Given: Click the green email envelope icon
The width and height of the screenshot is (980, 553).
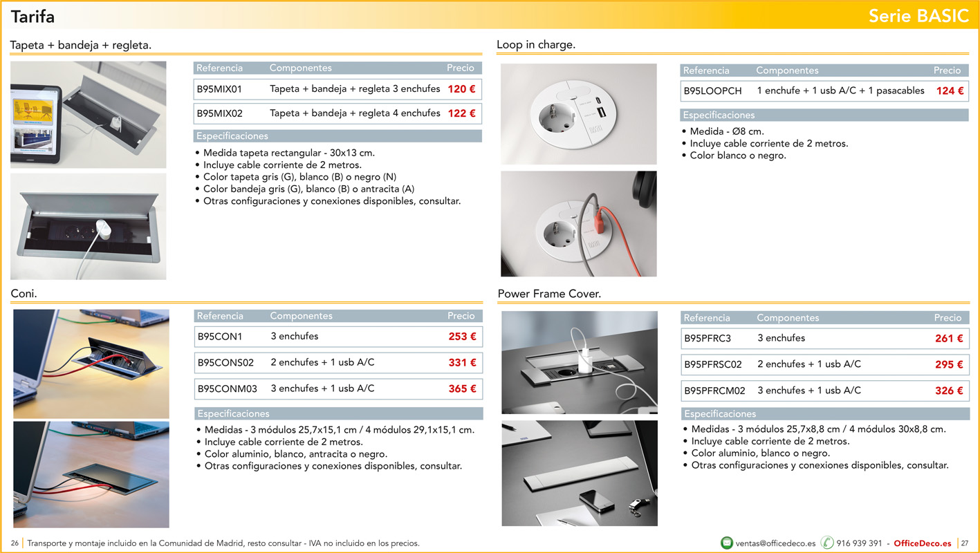Looking at the screenshot, I should [726, 543].
